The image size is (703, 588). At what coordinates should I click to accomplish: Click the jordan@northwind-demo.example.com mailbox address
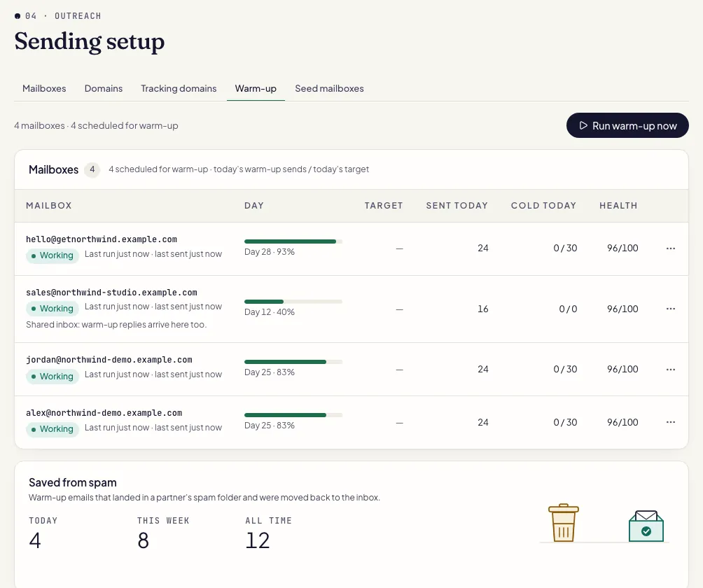pyautogui.click(x=109, y=359)
